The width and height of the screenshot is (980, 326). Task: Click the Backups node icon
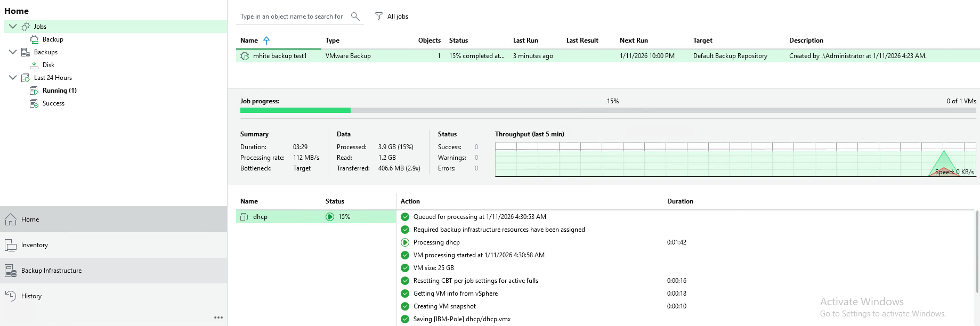click(26, 52)
